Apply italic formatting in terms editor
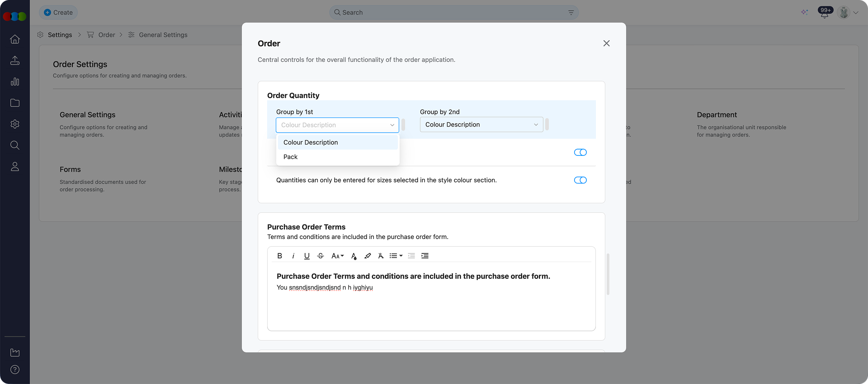 (x=293, y=256)
